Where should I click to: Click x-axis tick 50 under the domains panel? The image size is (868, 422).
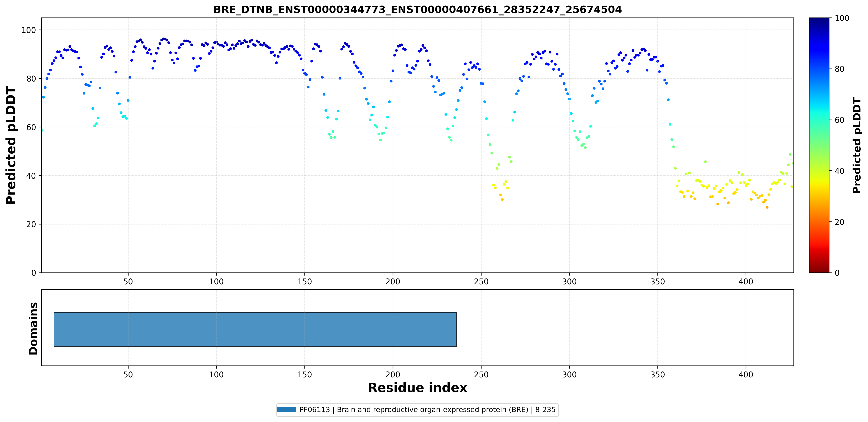(128, 374)
